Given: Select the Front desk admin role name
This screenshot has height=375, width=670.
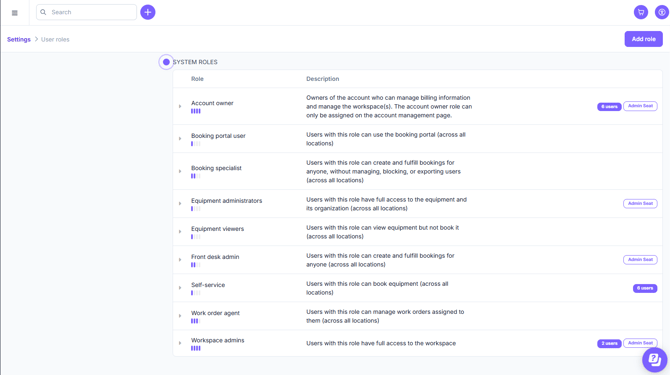Looking at the screenshot, I should click(215, 257).
